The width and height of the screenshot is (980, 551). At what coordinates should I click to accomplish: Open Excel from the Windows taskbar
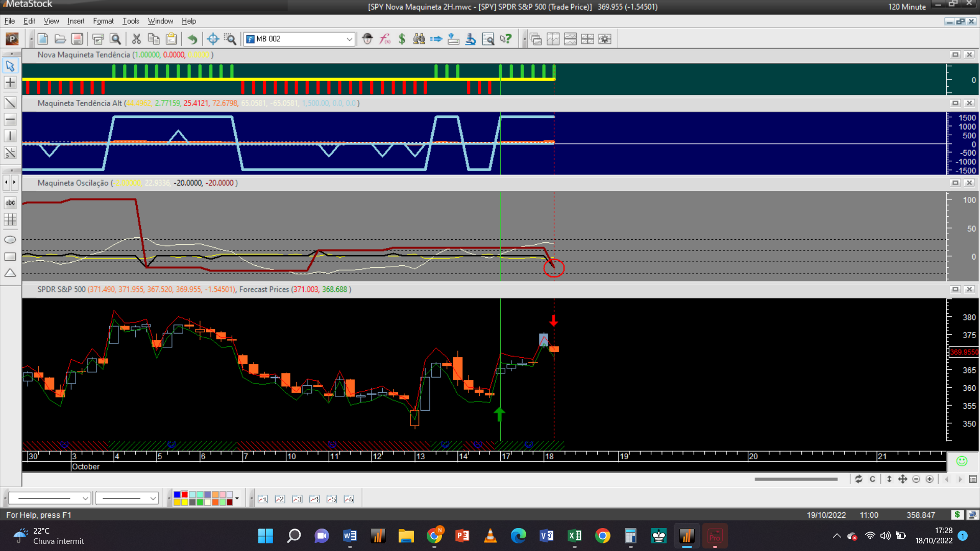tap(574, 536)
